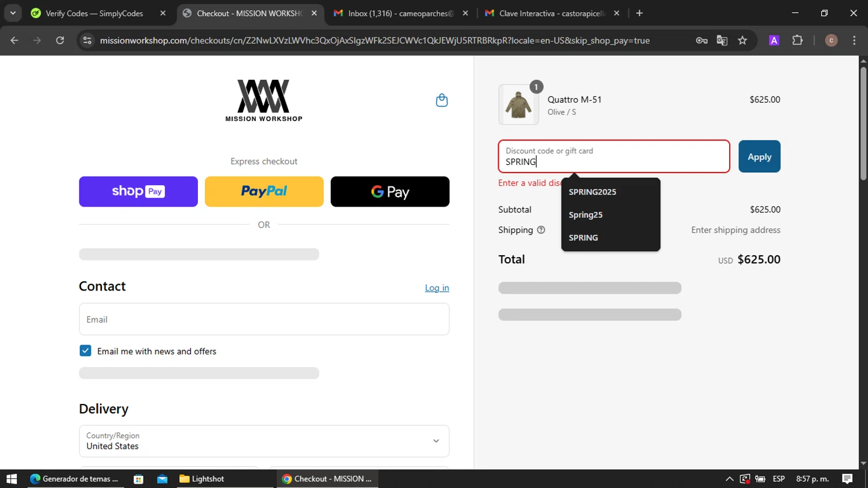868x488 pixels.
Task: Click the Quattro M-51 product name
Action: [575, 100]
